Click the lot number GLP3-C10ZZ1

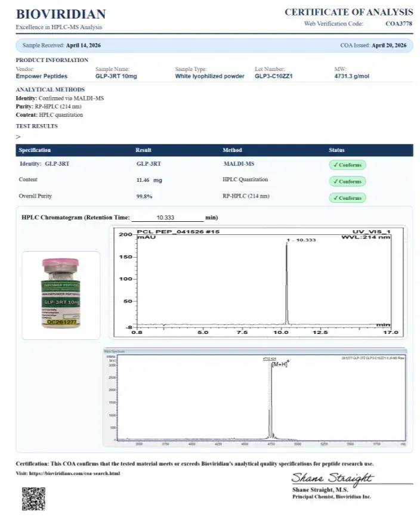click(274, 76)
